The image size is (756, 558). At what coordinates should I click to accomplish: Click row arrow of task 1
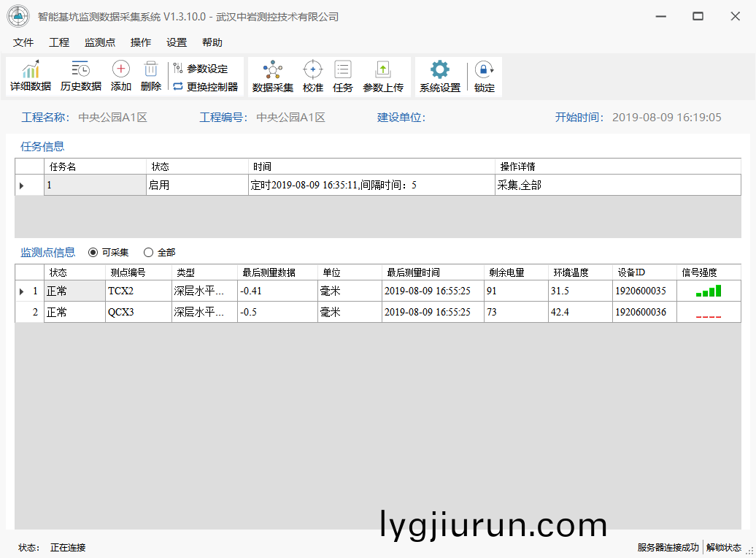(22, 186)
